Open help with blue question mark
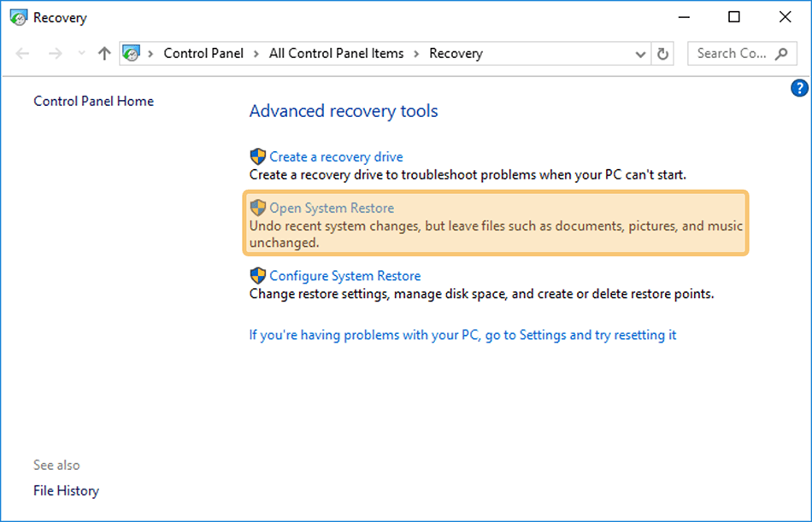The image size is (812, 522). 799,88
